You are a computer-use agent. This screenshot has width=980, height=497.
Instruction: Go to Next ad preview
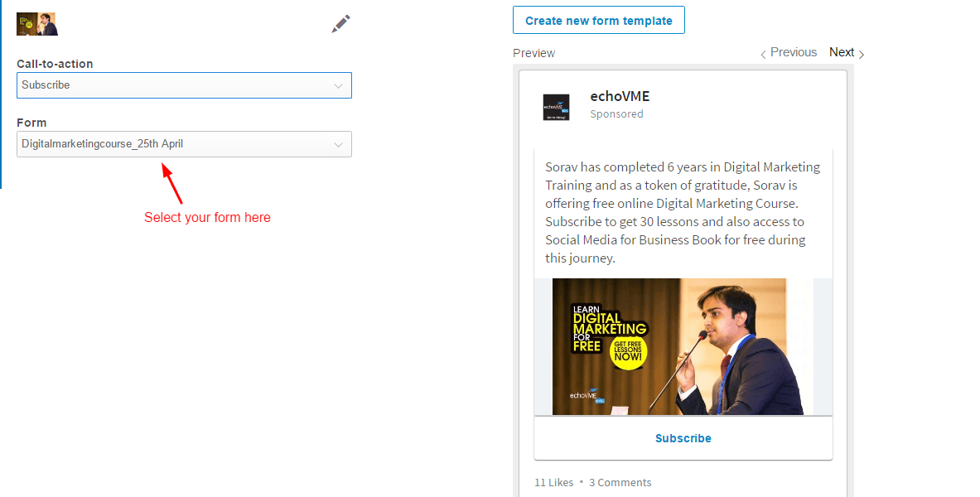click(847, 52)
